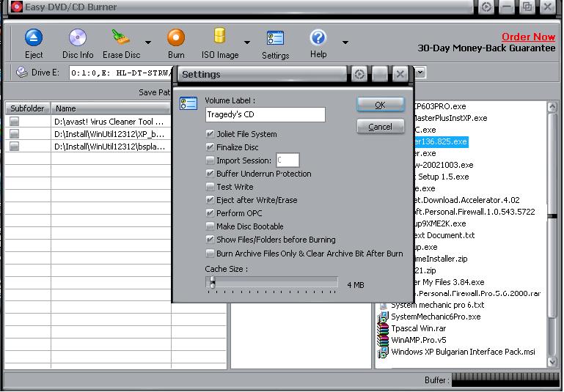Screen dimensions: 564x392
Task: Select the up9XME2K.exe file
Action: click(x=440, y=223)
